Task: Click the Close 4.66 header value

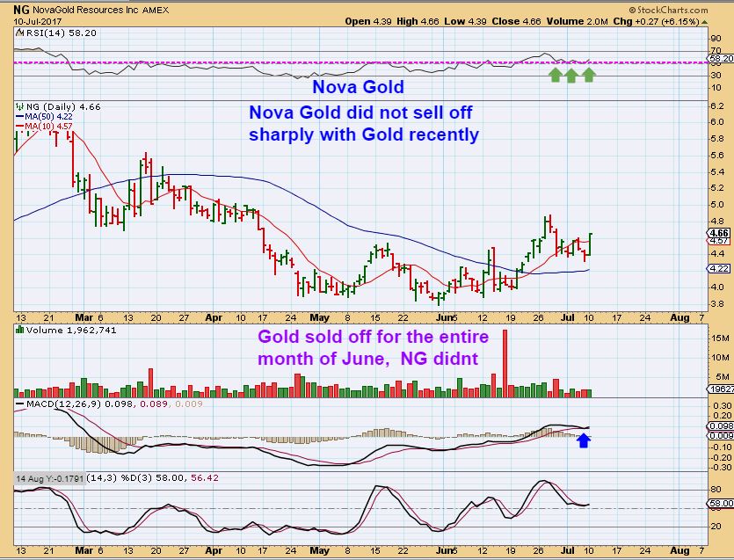Action: [516, 21]
